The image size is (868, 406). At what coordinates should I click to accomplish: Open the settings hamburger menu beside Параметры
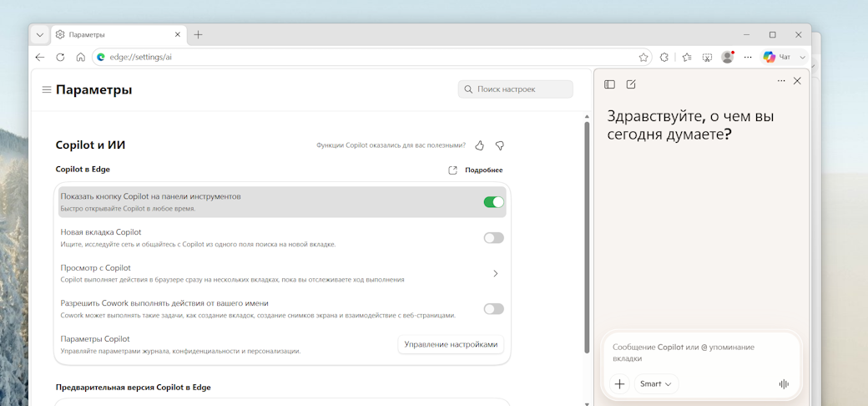pos(47,89)
